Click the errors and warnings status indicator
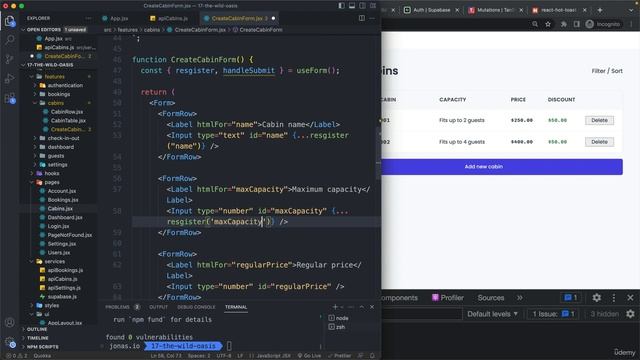 pyautogui.click(x=17, y=356)
